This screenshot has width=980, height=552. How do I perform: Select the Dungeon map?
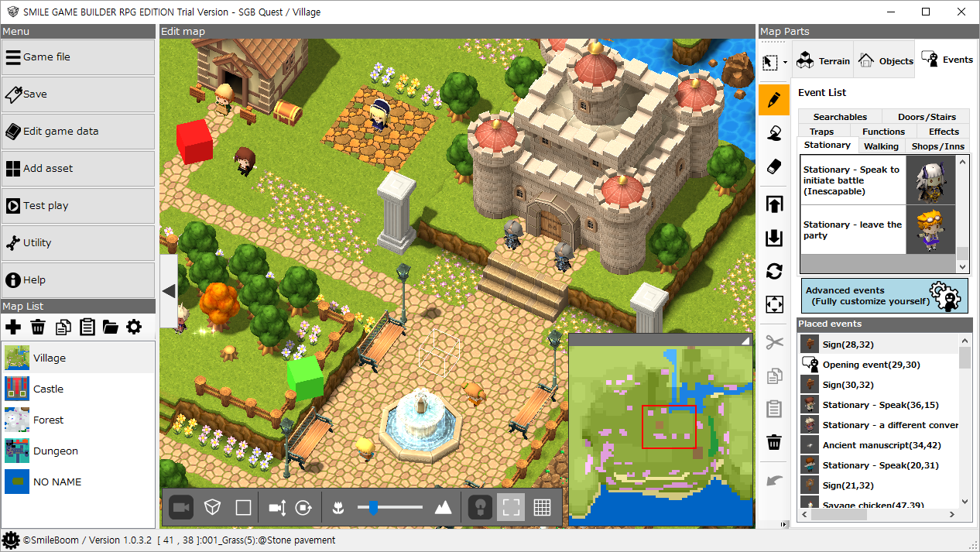(78, 451)
